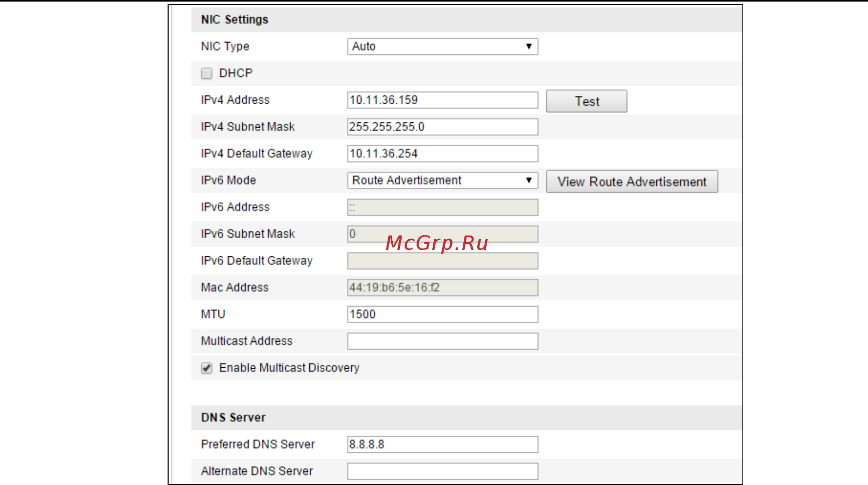
Task: Edit the IPv4 Default Gateway field
Action: click(443, 154)
